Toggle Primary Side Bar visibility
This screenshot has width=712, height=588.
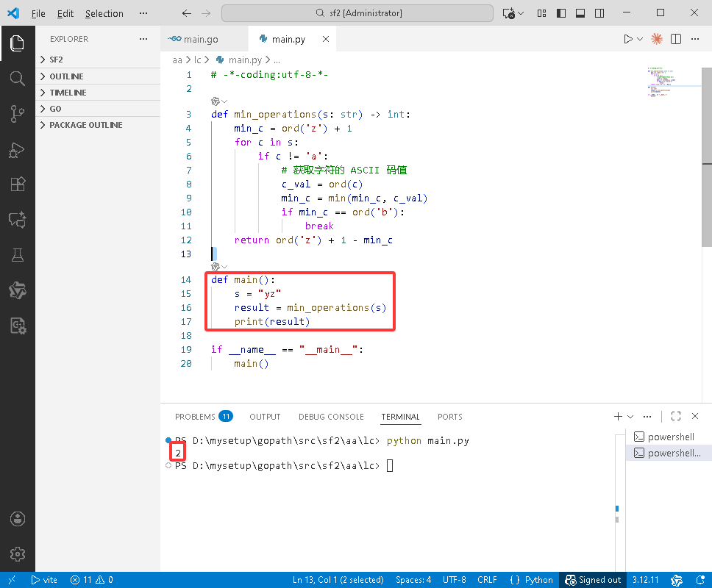[x=561, y=13]
